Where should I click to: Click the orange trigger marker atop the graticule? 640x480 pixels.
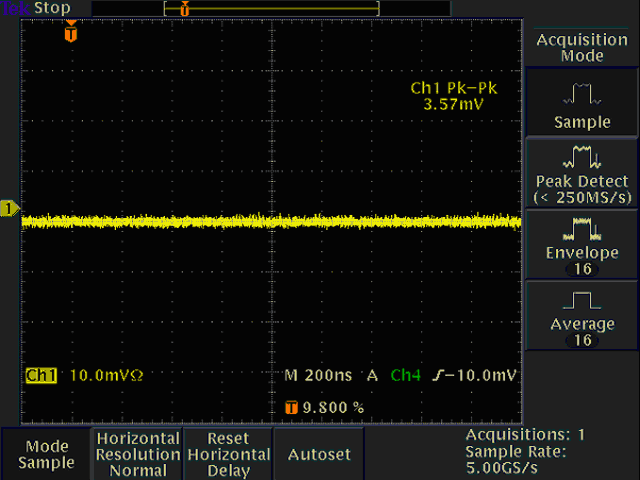(69, 33)
